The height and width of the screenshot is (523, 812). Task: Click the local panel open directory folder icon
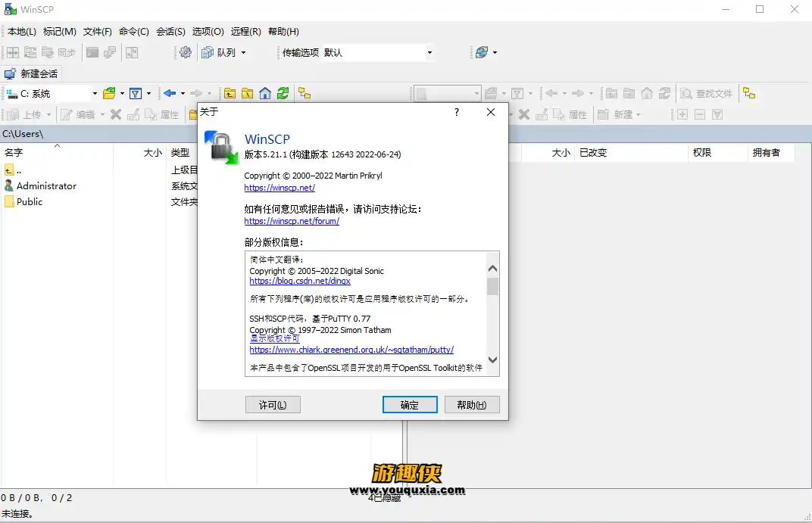coord(109,94)
